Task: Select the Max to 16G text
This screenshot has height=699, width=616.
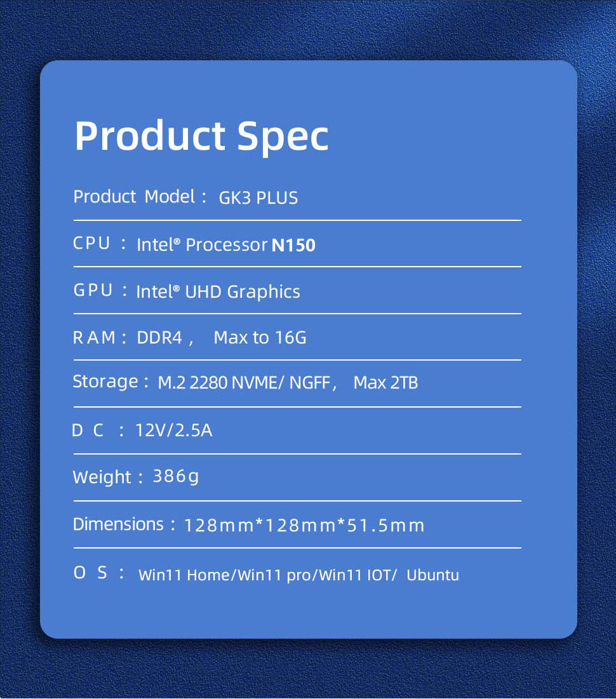Action: pyautogui.click(x=260, y=338)
